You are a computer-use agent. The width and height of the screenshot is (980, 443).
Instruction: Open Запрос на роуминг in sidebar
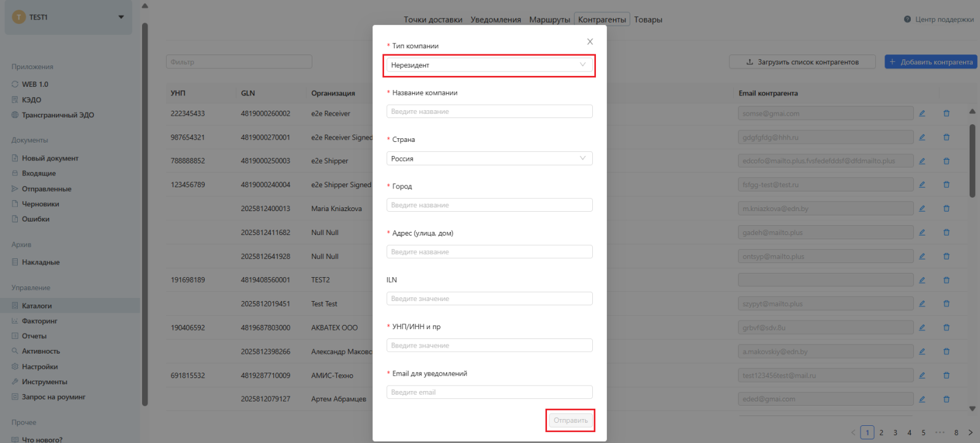tap(48, 397)
